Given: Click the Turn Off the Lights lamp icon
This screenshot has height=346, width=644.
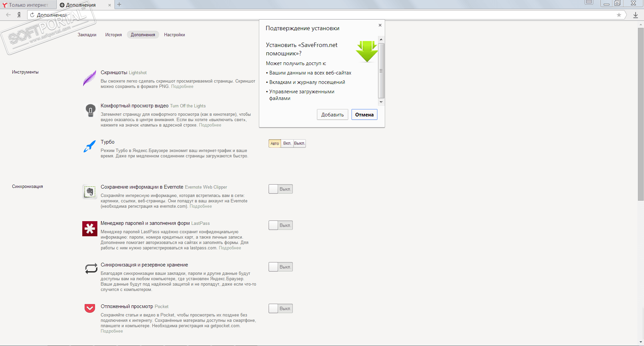Looking at the screenshot, I should [x=90, y=110].
